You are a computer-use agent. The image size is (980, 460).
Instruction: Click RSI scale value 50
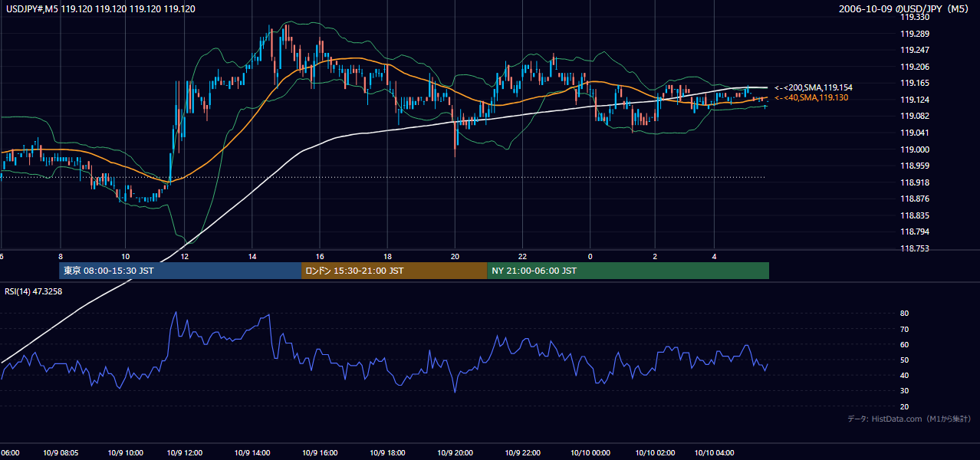(905, 360)
